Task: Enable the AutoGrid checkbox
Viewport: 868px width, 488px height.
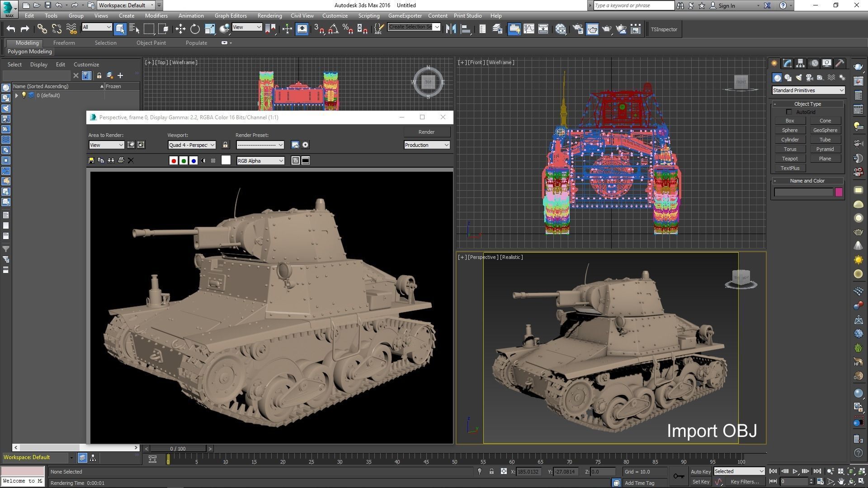Action: (789, 112)
